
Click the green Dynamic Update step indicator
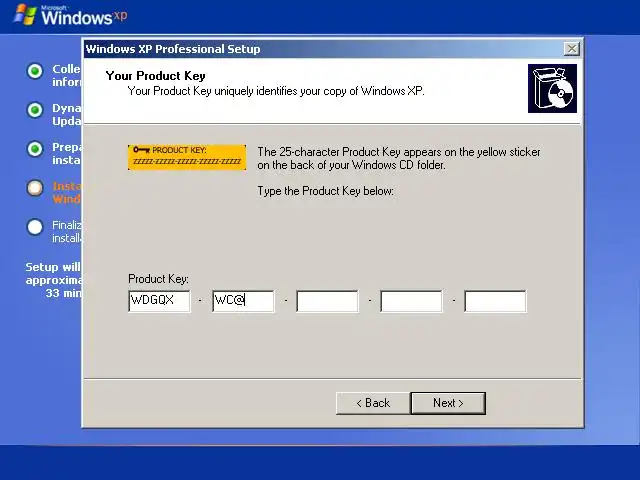point(35,110)
